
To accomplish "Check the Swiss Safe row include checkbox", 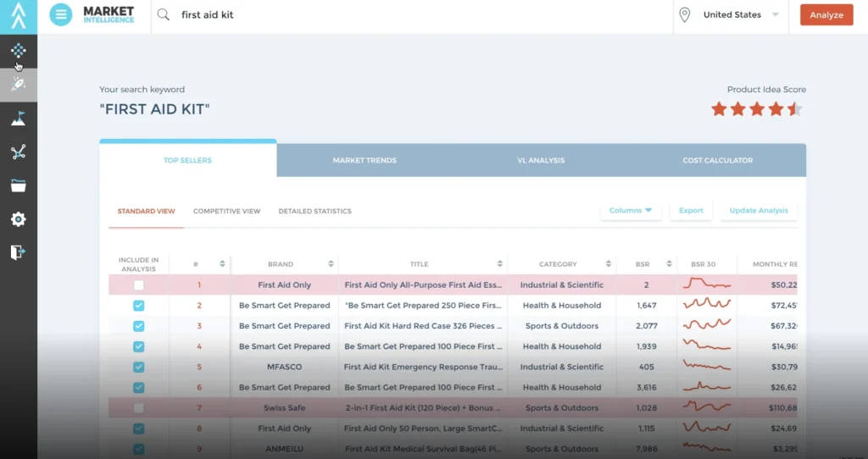I will point(138,407).
